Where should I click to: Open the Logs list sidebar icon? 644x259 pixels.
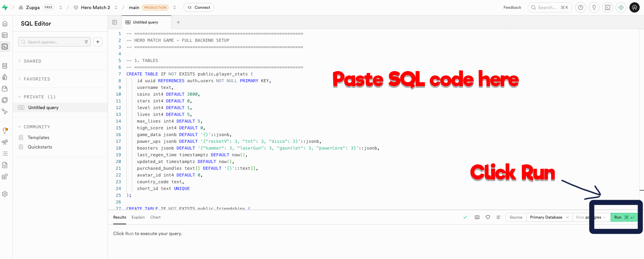coord(5,154)
